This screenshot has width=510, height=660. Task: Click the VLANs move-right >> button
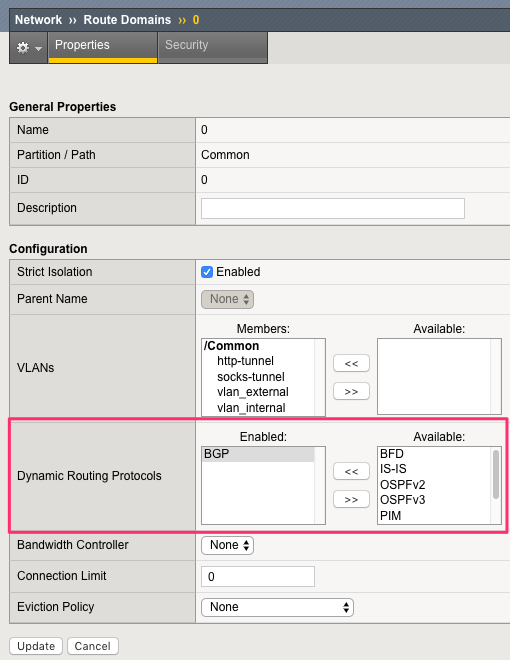351,391
